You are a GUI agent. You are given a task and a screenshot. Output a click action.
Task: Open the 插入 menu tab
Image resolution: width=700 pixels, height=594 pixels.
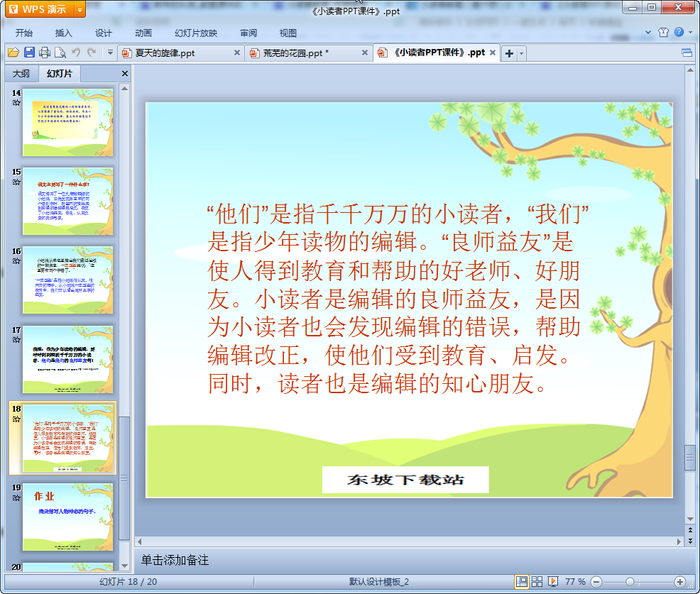tap(63, 33)
